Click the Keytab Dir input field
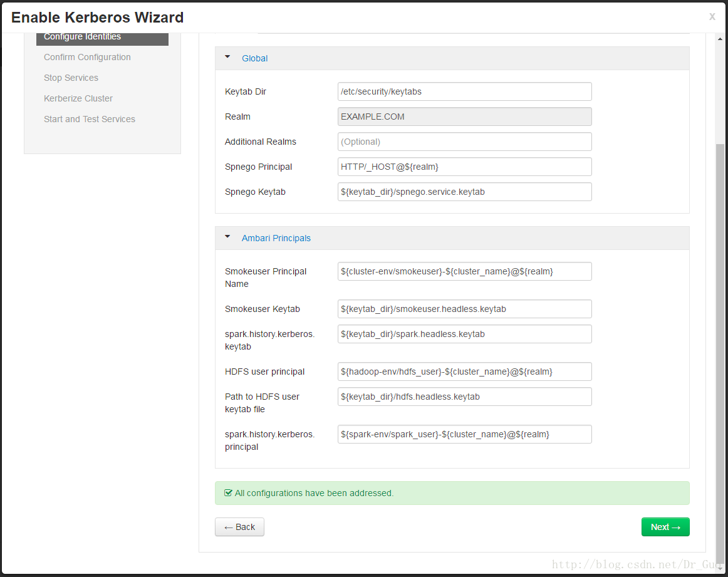 (x=464, y=91)
